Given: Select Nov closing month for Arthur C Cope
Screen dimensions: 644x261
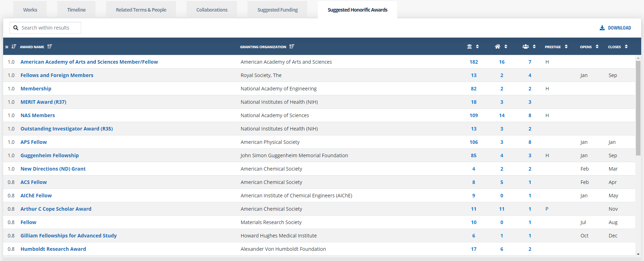Looking at the screenshot, I should click(613, 209).
